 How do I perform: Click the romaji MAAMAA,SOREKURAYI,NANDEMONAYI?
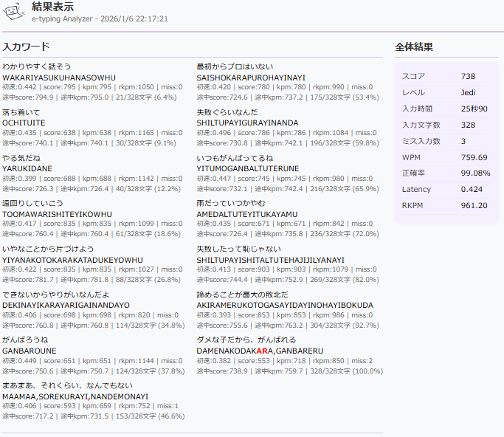point(75,396)
